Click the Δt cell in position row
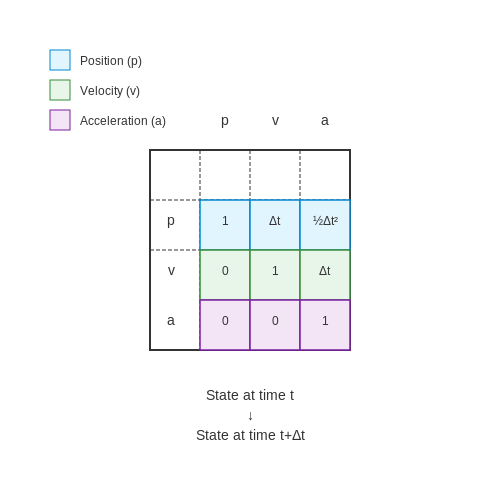The width and height of the screenshot is (500, 500). pos(275,225)
